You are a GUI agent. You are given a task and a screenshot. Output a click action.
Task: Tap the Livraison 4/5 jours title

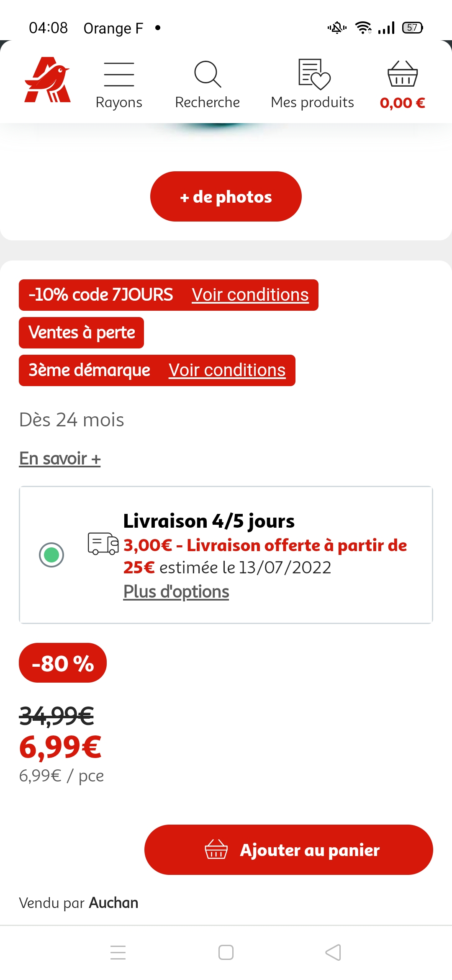tap(209, 521)
